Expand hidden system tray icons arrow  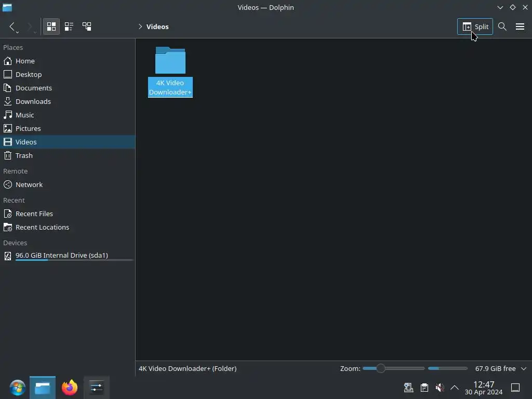454,388
